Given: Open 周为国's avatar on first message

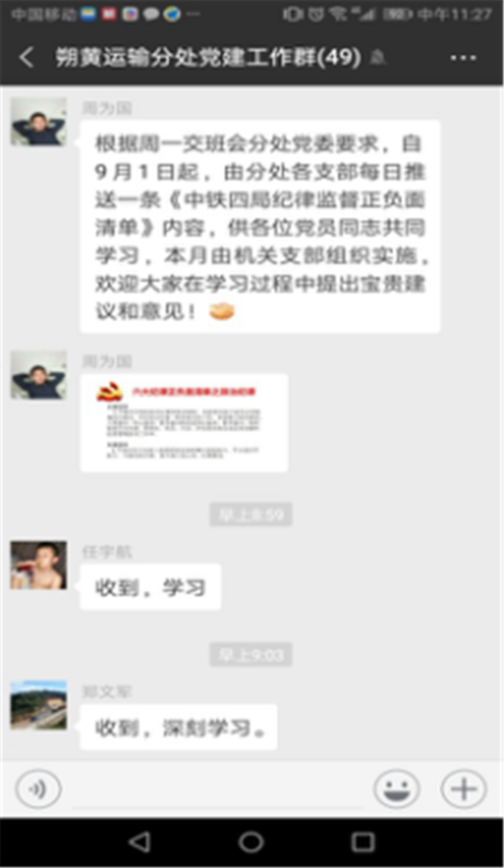Looking at the screenshot, I should pos(38,122).
